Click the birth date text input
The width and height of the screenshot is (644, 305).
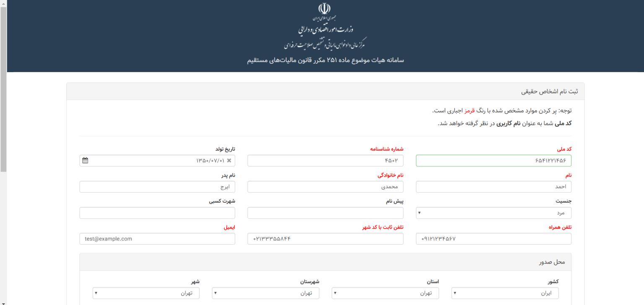coord(159,161)
